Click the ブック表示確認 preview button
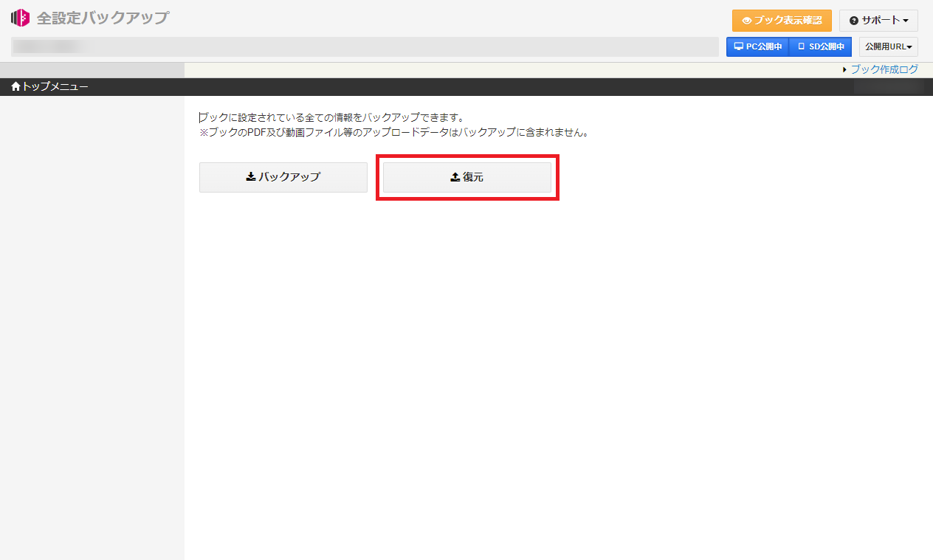 coord(782,21)
